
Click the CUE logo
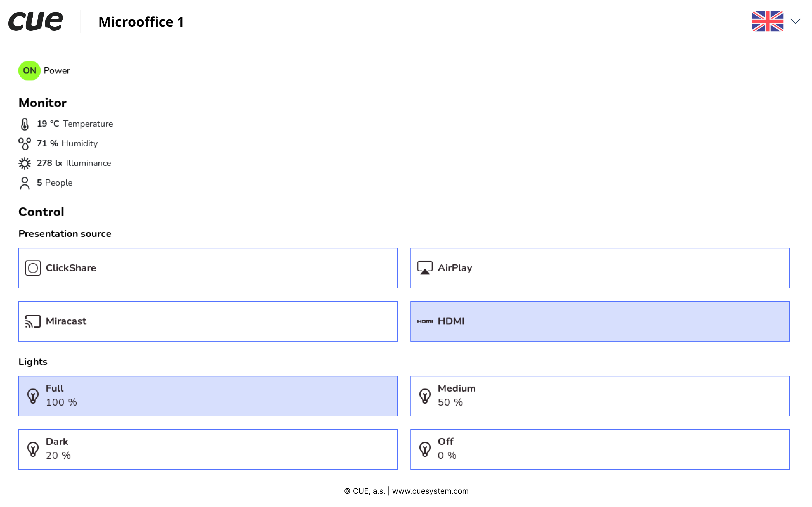coord(36,22)
